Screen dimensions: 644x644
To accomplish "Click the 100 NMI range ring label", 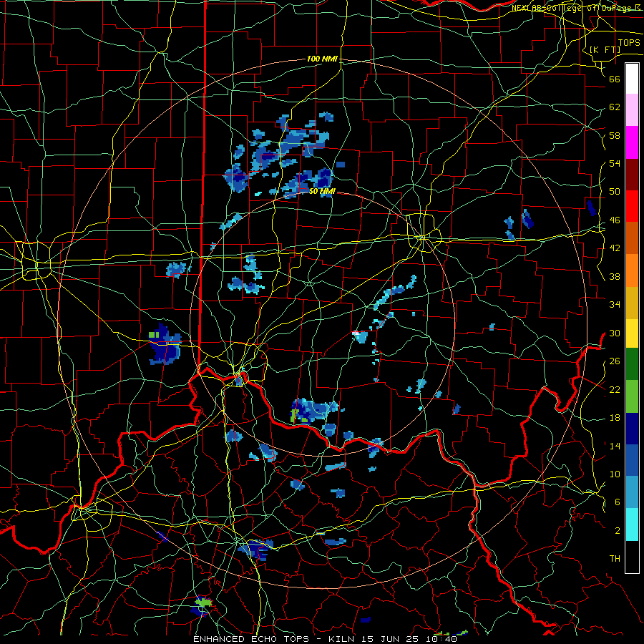I will click(322, 59).
